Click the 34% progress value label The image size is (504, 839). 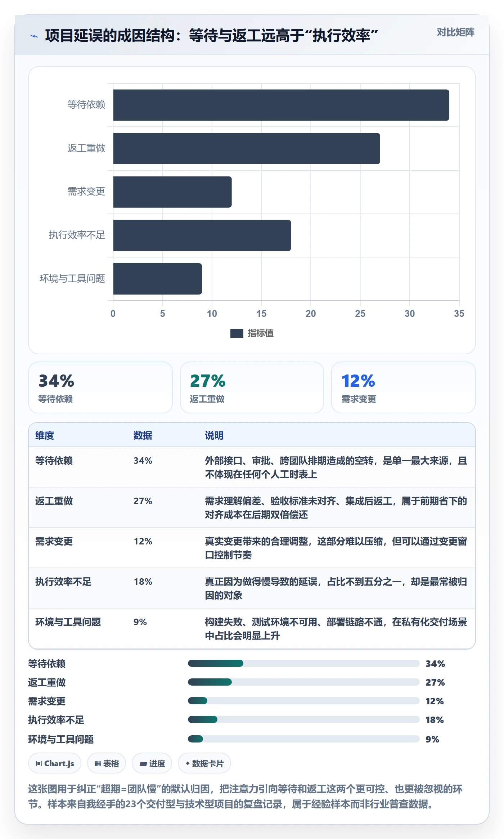(435, 664)
